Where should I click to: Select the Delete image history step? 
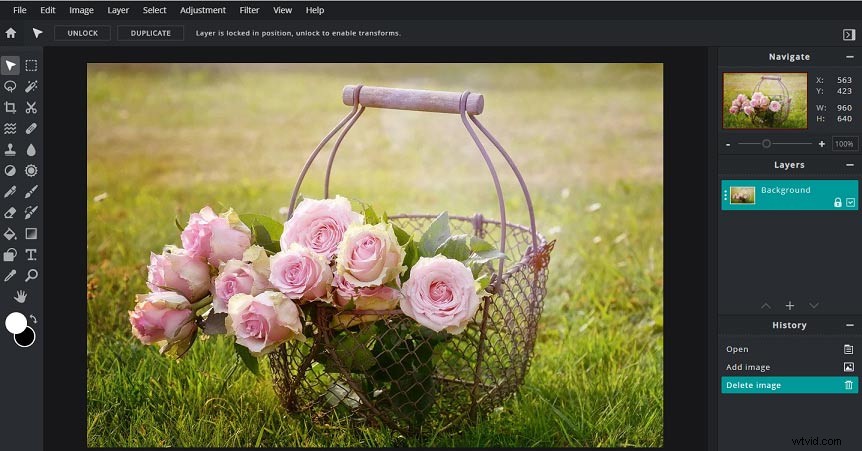coord(789,385)
